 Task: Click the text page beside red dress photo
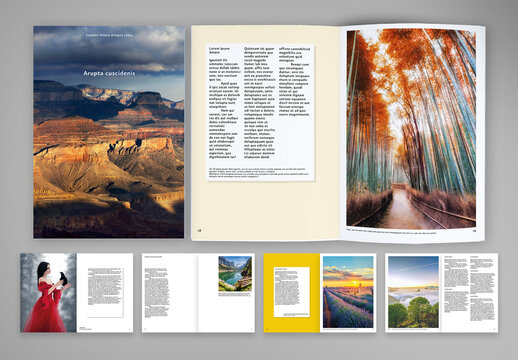click(x=105, y=293)
